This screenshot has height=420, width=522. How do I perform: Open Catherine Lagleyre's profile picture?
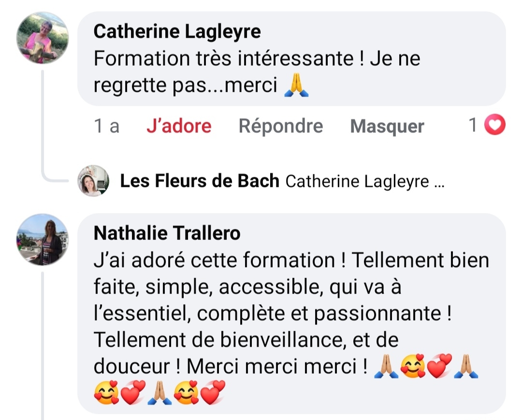pyautogui.click(x=43, y=38)
